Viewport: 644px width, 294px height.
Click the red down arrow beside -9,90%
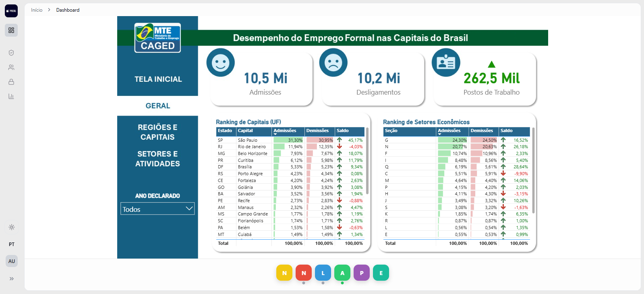tap(503, 174)
